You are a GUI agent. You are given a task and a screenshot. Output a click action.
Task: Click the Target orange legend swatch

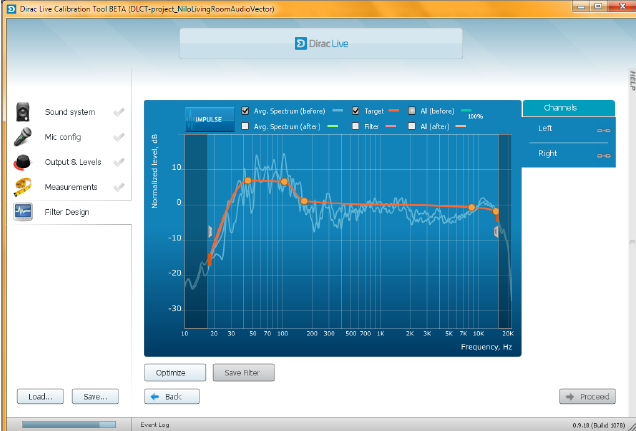pyautogui.click(x=394, y=110)
